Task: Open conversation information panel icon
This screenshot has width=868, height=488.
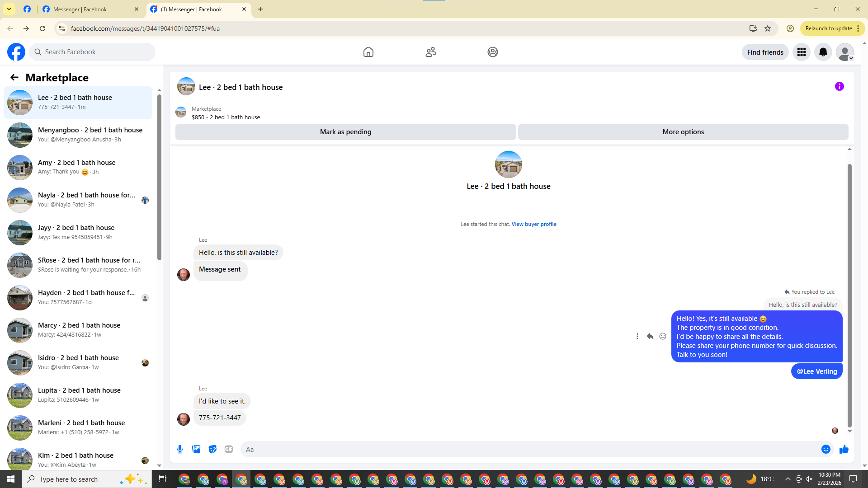Action: pyautogui.click(x=839, y=86)
